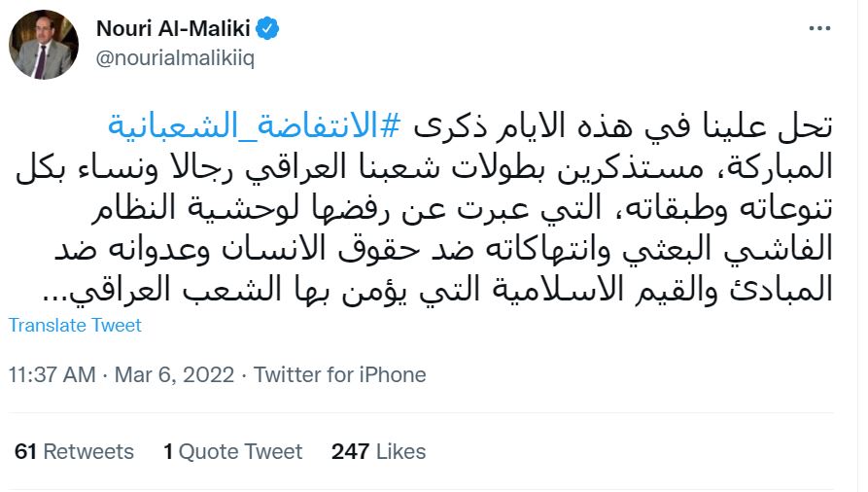Click the Mar 6, 2022 date

(175, 374)
